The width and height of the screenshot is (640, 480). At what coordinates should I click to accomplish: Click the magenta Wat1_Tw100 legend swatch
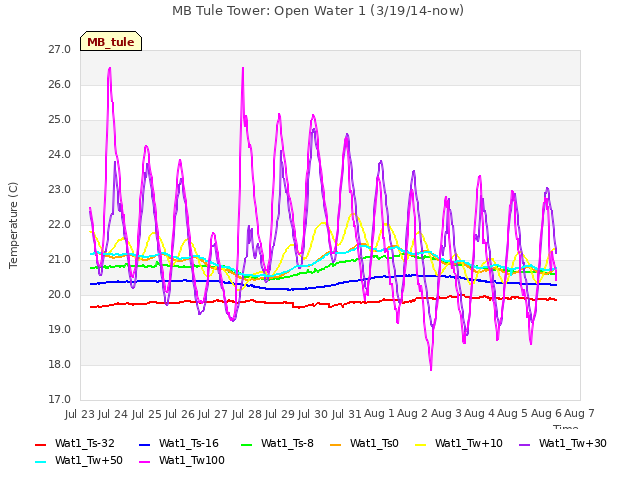(144, 462)
